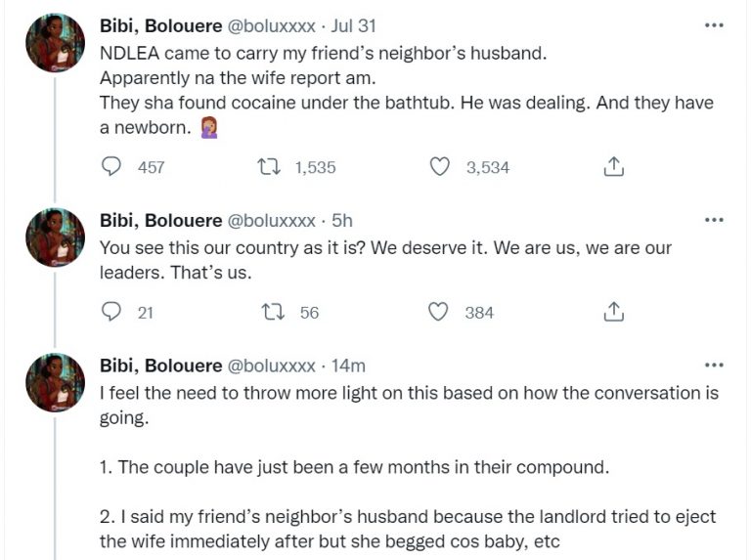
Task: Open the 14m timestamp link
Action: pos(349,366)
